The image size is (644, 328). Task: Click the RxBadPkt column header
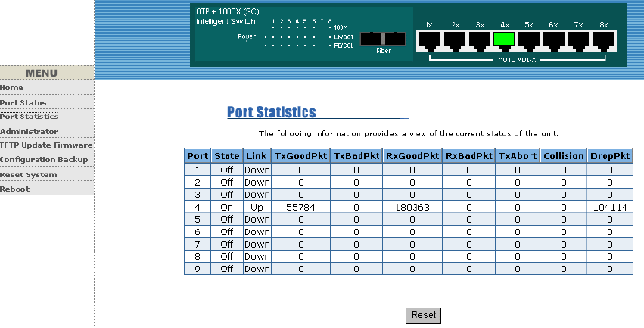click(469, 156)
